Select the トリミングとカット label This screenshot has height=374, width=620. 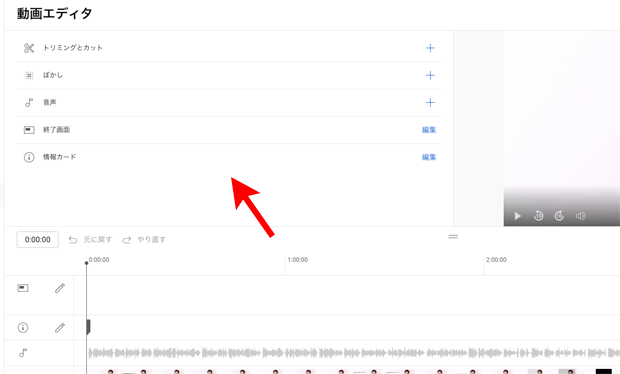[x=73, y=48]
